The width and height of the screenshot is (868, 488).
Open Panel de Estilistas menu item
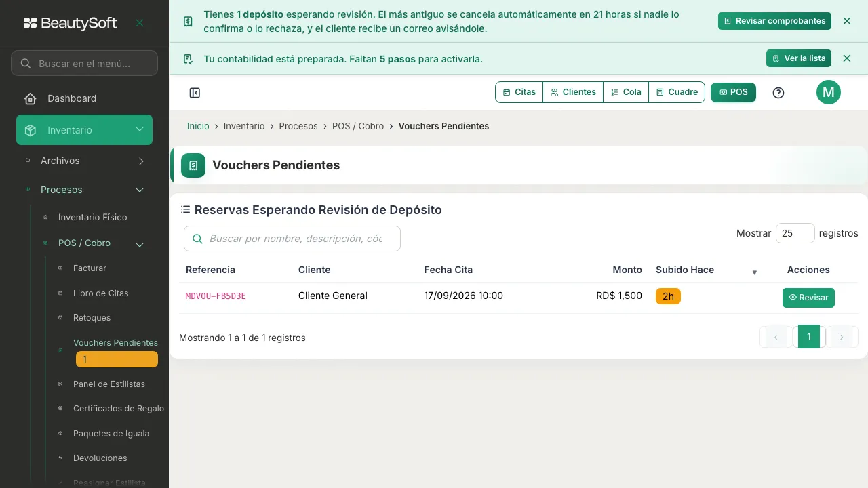109,384
